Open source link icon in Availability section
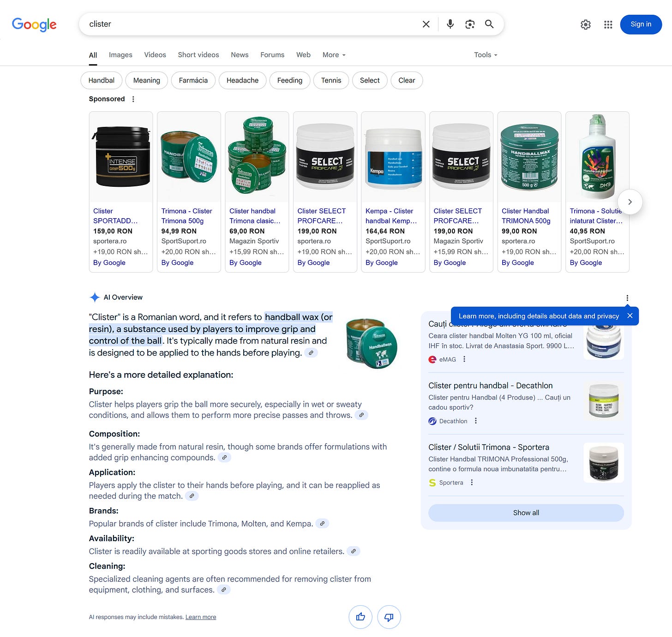This screenshot has width=672, height=637. (354, 551)
